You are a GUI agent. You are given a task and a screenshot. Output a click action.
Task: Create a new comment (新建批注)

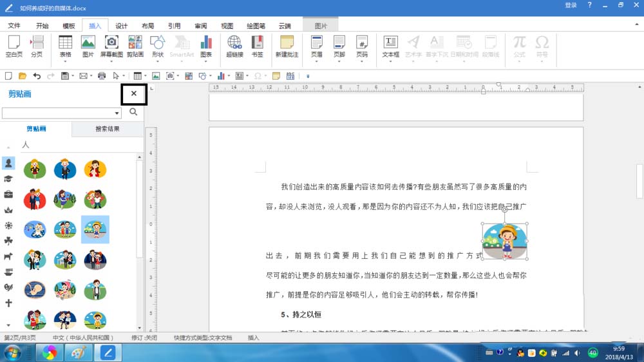point(287,46)
